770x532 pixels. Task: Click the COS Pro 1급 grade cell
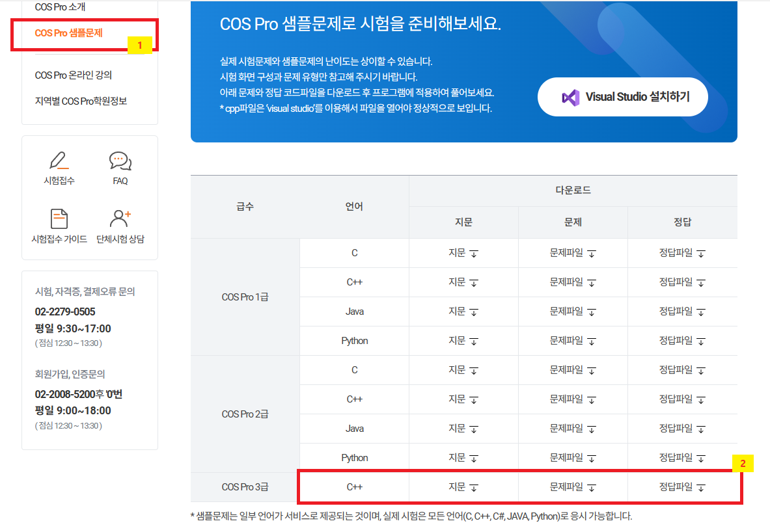click(x=245, y=297)
